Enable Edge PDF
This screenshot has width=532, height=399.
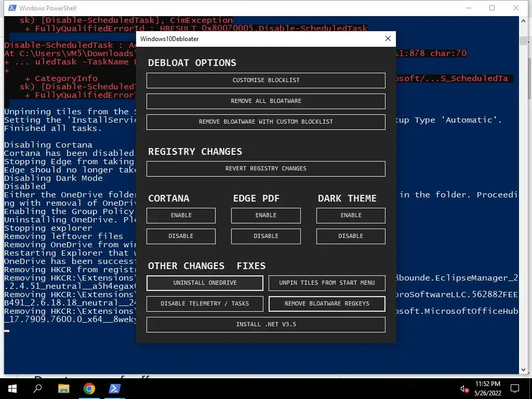[265, 216]
